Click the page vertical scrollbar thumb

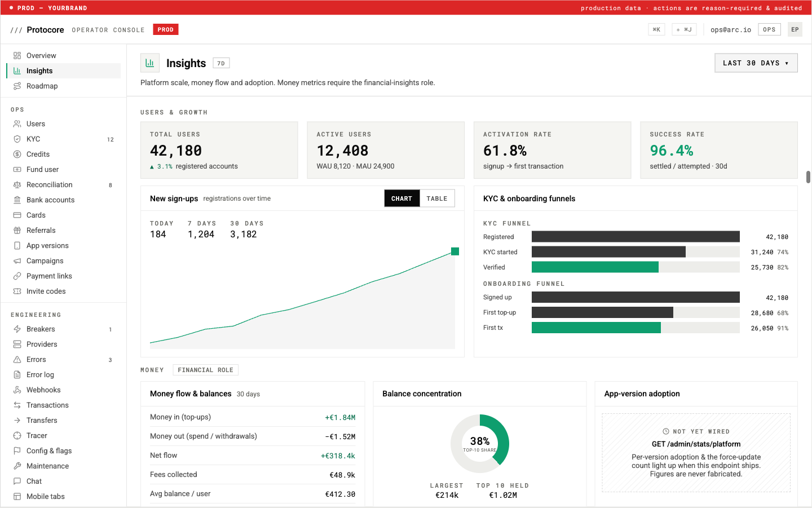pyautogui.click(x=808, y=177)
